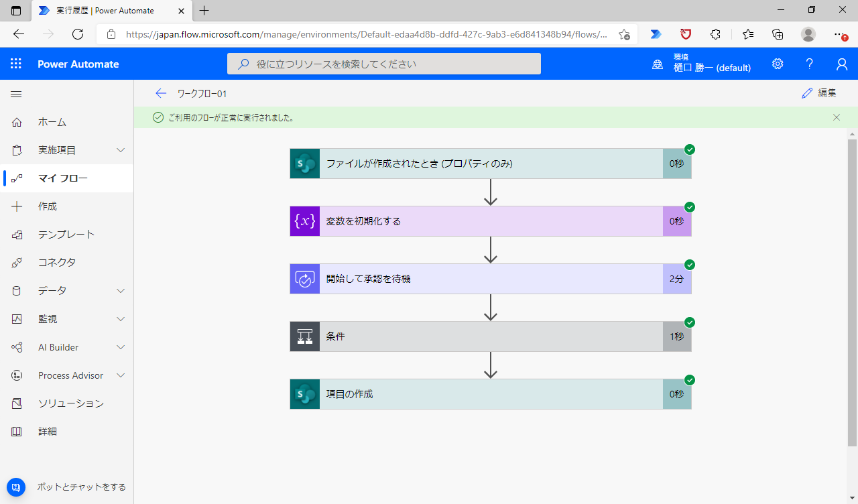Expand ファイルが作成されたとき trigger step
The image size is (858, 504).
click(x=491, y=164)
